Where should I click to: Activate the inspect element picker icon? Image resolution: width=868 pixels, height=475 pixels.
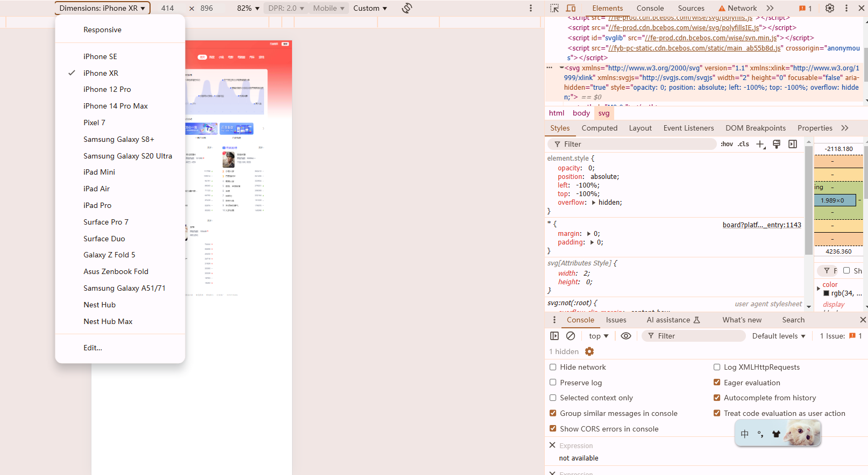point(554,8)
